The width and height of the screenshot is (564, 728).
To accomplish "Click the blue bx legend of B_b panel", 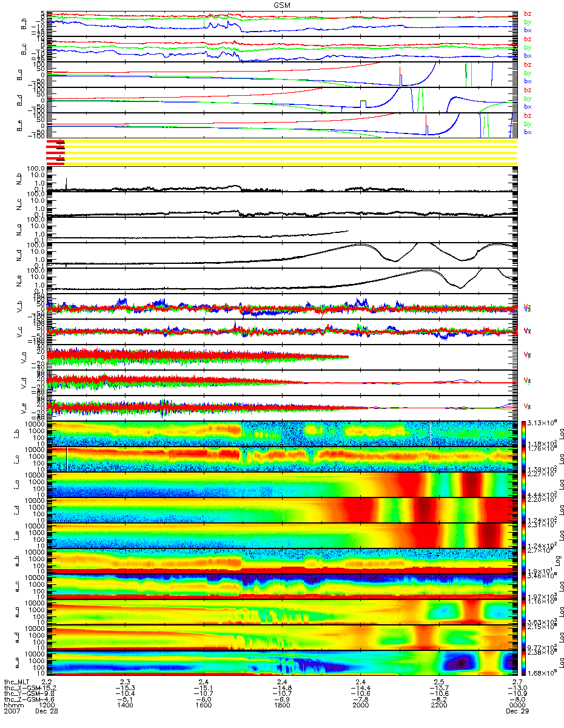I will [528, 29].
